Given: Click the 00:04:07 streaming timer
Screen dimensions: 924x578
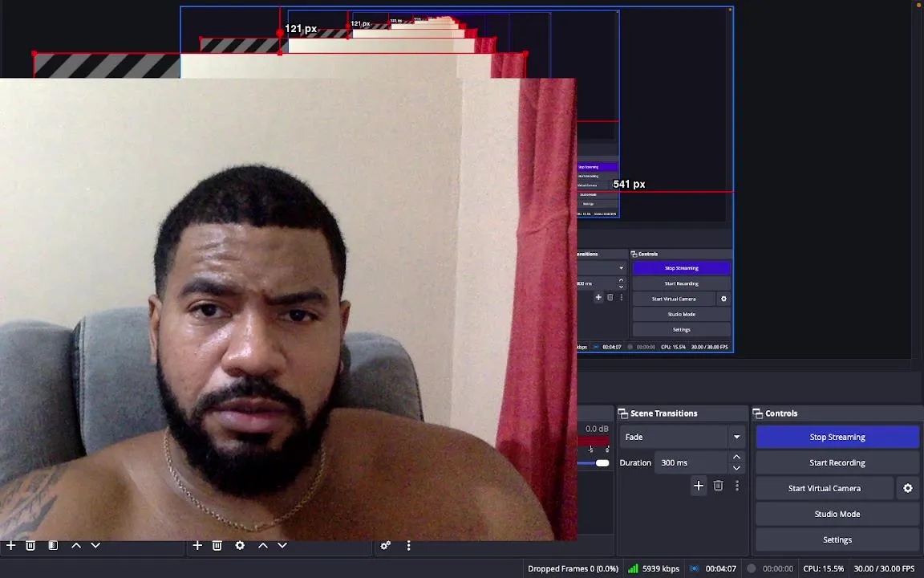Looking at the screenshot, I should click(x=721, y=568).
